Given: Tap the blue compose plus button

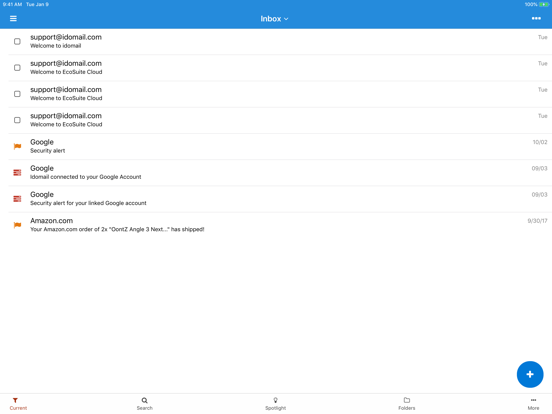Looking at the screenshot, I should tap(530, 374).
